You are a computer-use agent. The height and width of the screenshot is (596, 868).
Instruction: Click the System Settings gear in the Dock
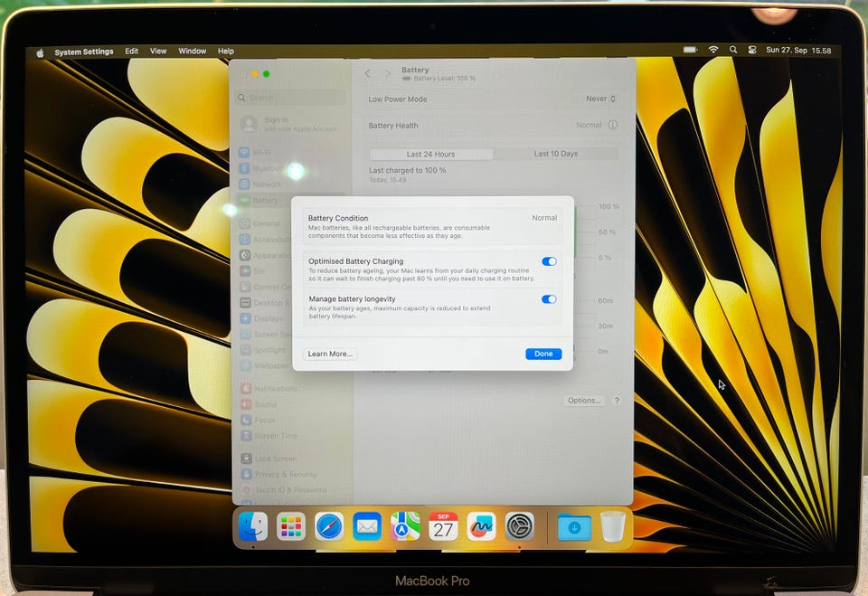[x=519, y=526]
